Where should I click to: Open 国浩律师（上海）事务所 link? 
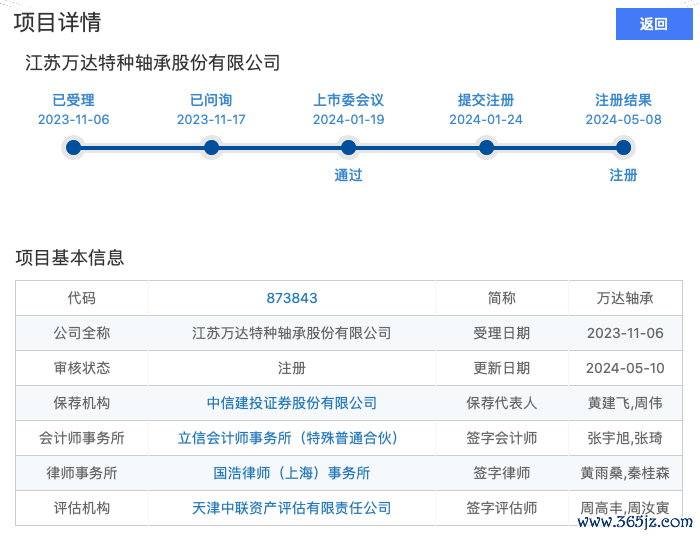292,473
